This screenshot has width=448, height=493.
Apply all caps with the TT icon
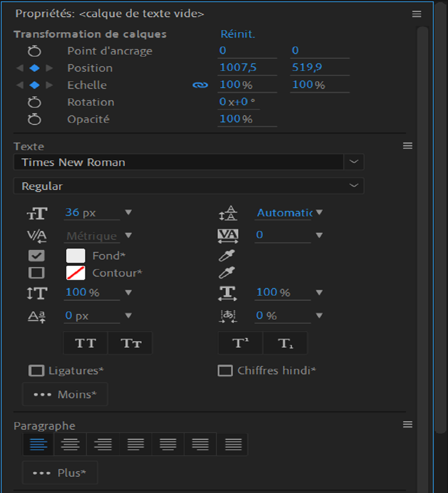click(x=85, y=343)
